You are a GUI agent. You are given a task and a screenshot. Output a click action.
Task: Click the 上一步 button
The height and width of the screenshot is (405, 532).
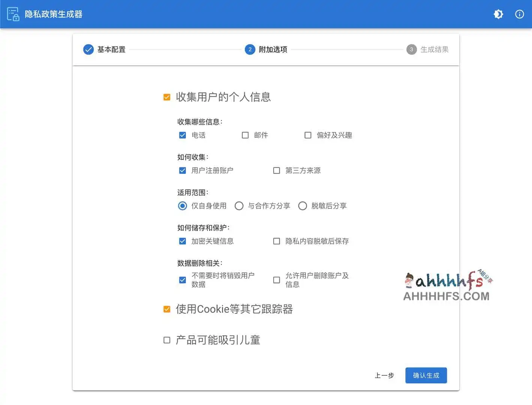click(x=384, y=375)
